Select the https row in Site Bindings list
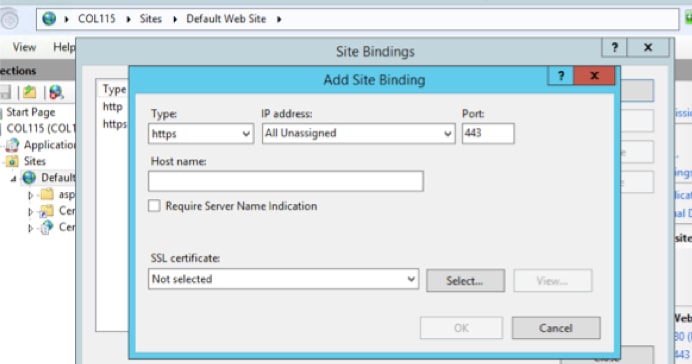 [114, 124]
